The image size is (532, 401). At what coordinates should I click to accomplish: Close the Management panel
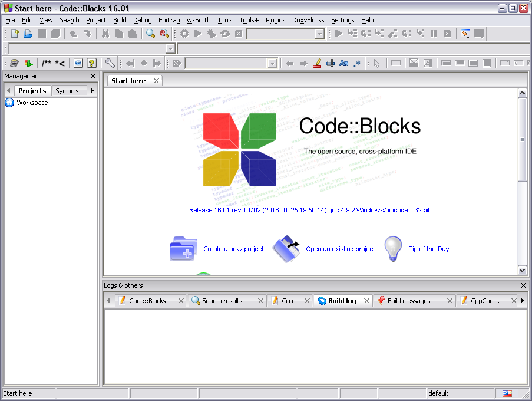(x=93, y=76)
